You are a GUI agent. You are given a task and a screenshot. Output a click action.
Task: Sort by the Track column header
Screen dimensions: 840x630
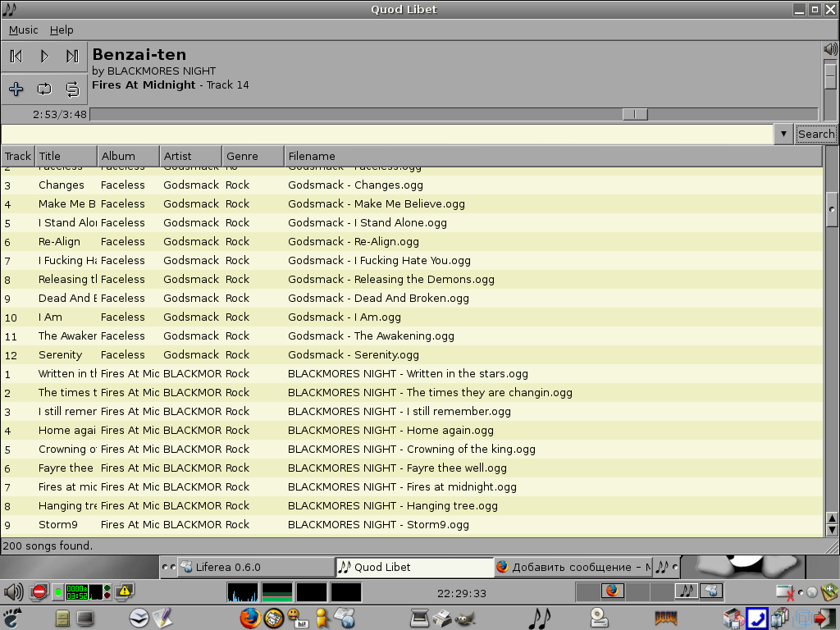pyautogui.click(x=18, y=156)
